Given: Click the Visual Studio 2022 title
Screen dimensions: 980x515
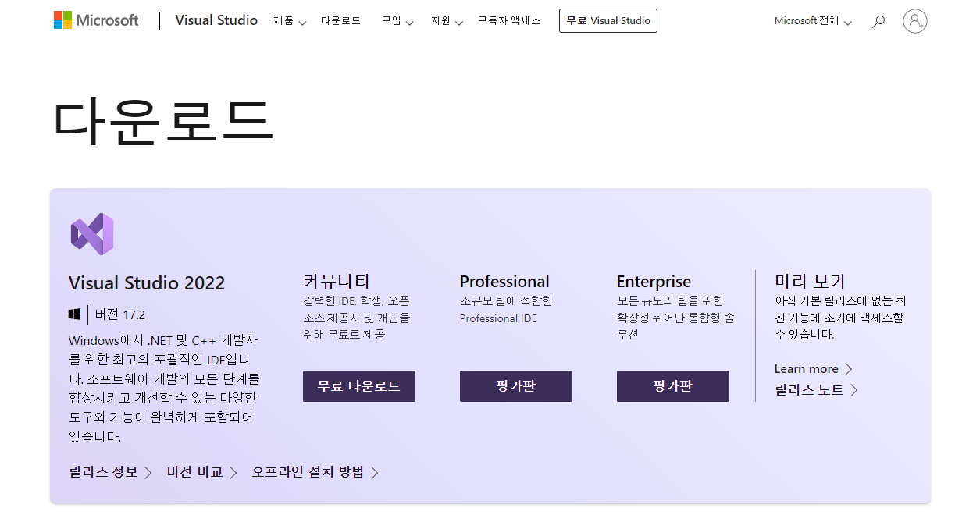Looking at the screenshot, I should coord(147,283).
